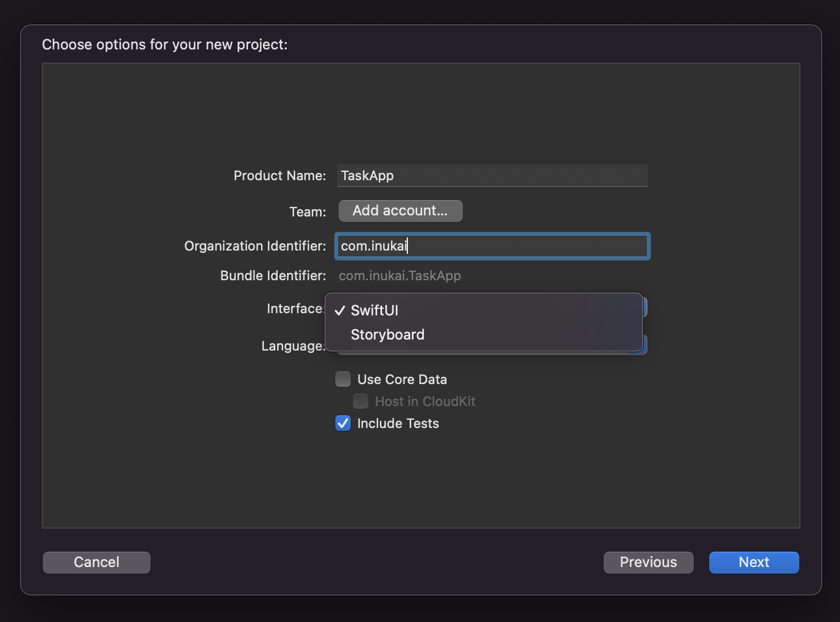
Task: Click the SwiftUI menu entry
Action: point(374,310)
